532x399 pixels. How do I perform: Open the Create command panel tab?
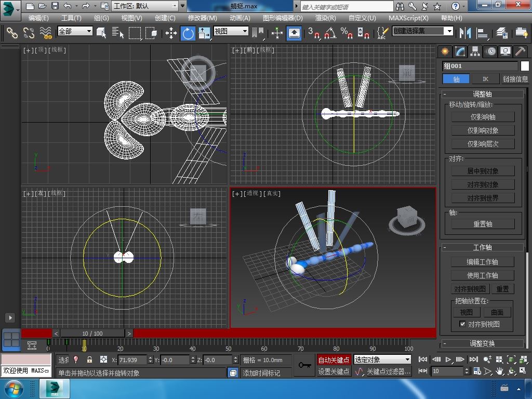point(445,51)
